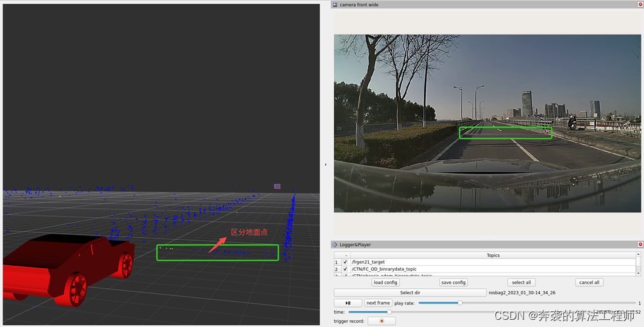Click the front camera image view
This screenshot has height=327, width=644.
[487, 123]
